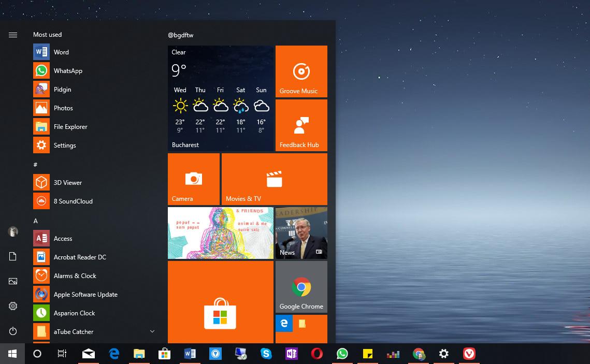The width and height of the screenshot is (590, 364).
Task: Launch the Google Chrome tile
Action: point(301,286)
